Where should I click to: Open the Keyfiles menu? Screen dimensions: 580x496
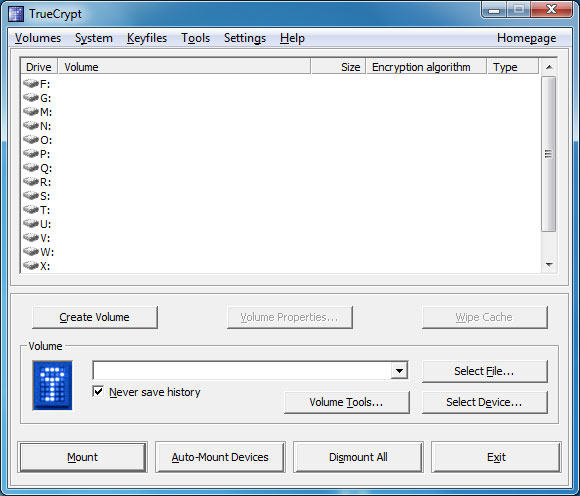147,38
